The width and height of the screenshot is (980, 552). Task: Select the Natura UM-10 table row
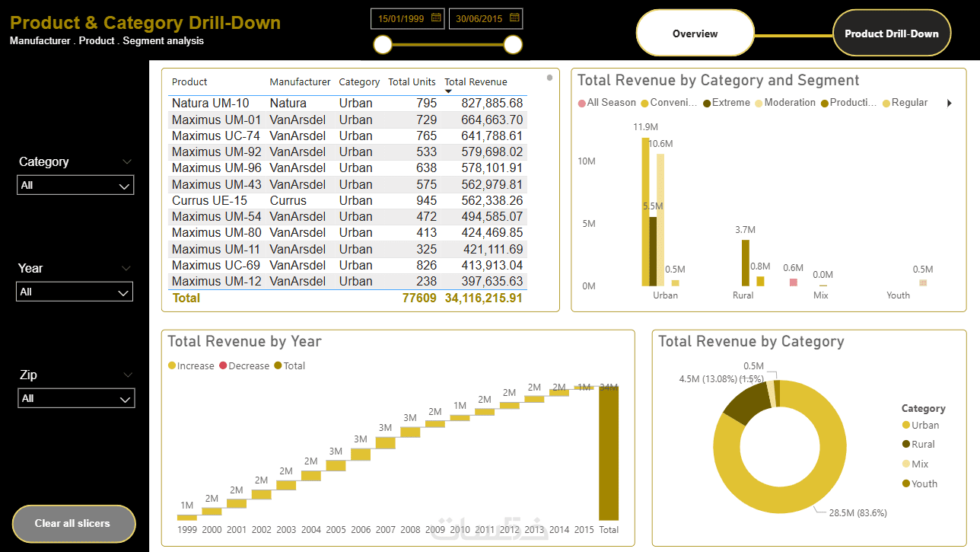tap(348, 104)
